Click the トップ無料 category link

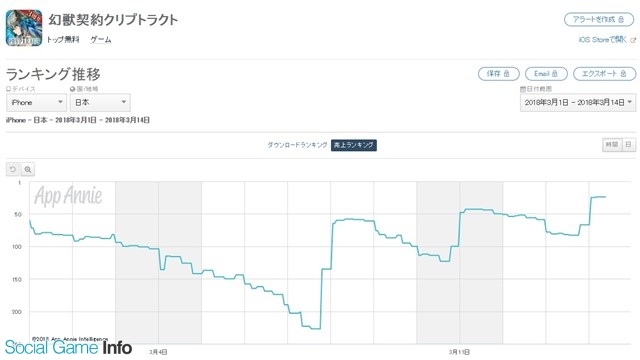tap(63, 40)
